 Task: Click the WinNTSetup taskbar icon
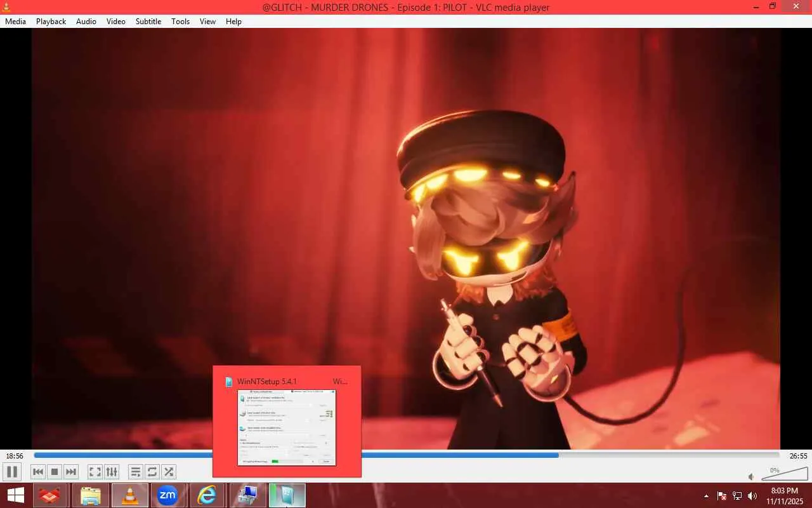pyautogui.click(x=287, y=495)
